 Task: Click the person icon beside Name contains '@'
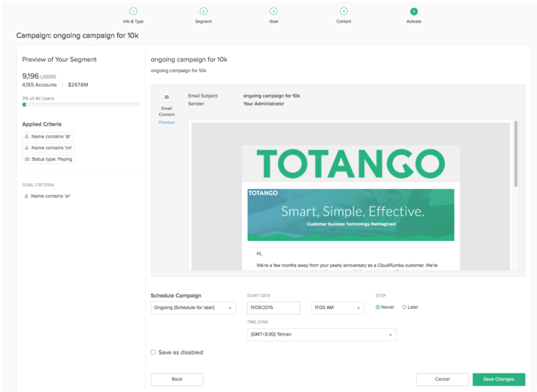[27, 136]
